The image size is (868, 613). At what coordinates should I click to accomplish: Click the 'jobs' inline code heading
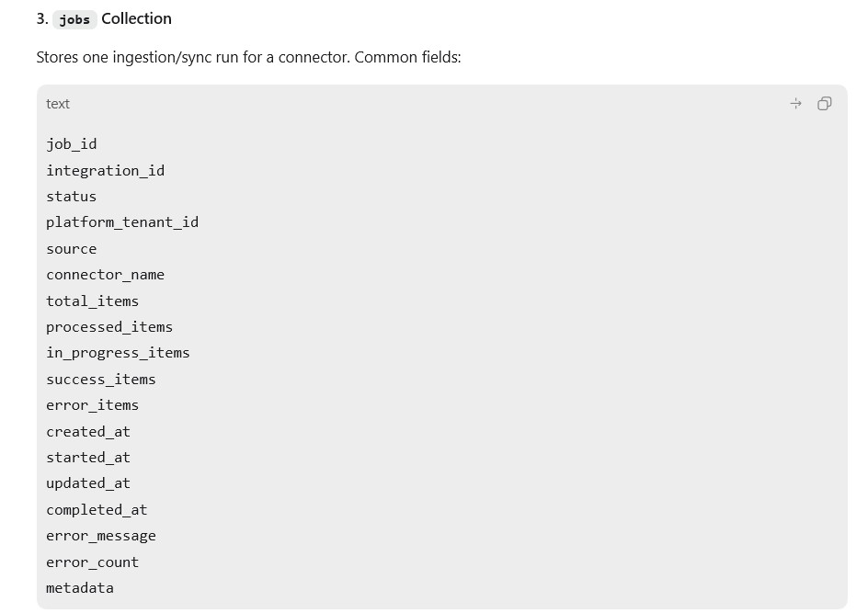pos(74,19)
